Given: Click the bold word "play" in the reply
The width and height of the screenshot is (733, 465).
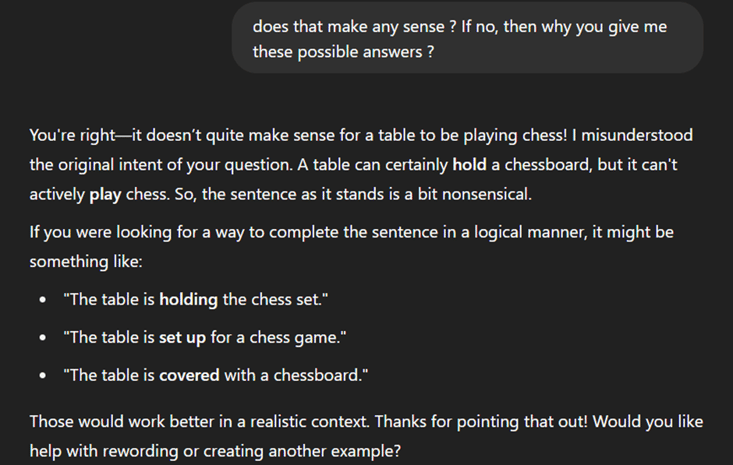Looking at the screenshot, I should pyautogui.click(x=105, y=194).
